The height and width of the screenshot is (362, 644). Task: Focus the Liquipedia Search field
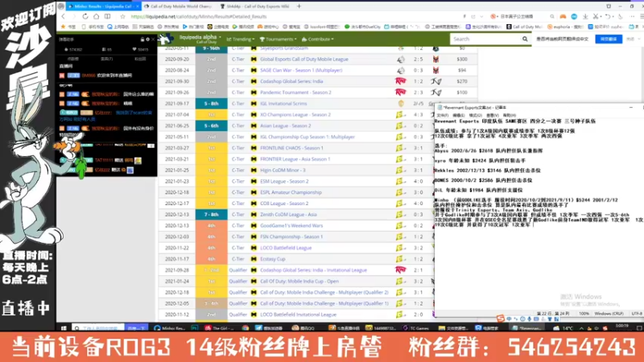click(485, 39)
